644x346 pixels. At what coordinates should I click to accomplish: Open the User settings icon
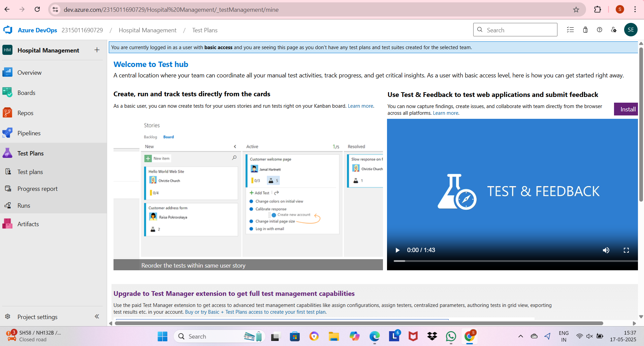614,30
